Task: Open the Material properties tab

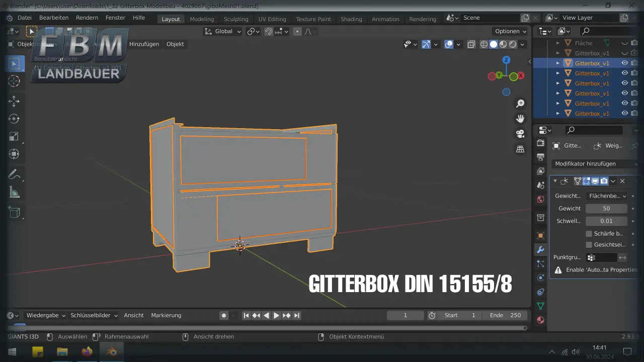Action: tap(541, 320)
